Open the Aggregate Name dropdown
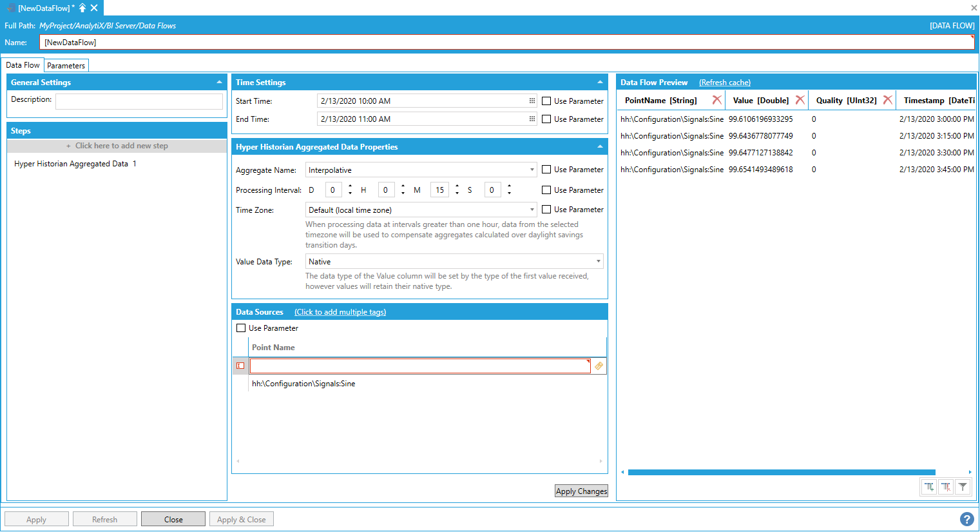980x532 pixels. (532, 170)
